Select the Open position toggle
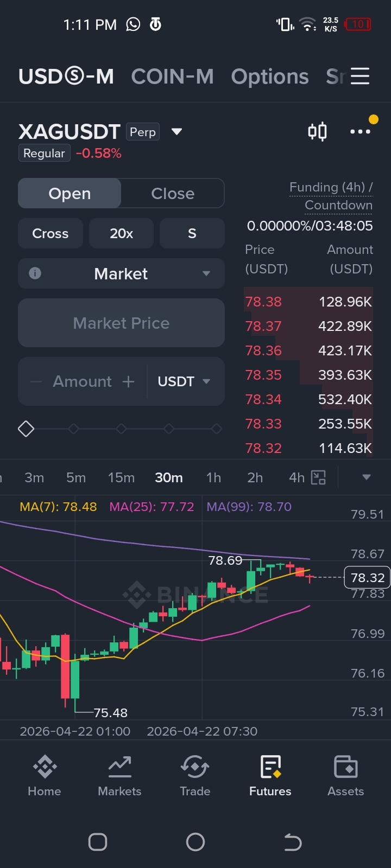Screen dimensions: 391x868 pos(70,193)
